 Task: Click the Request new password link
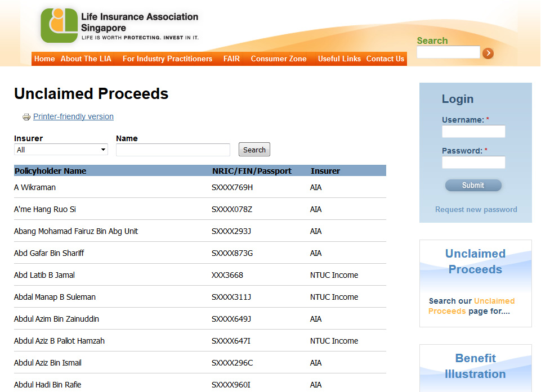(x=476, y=209)
